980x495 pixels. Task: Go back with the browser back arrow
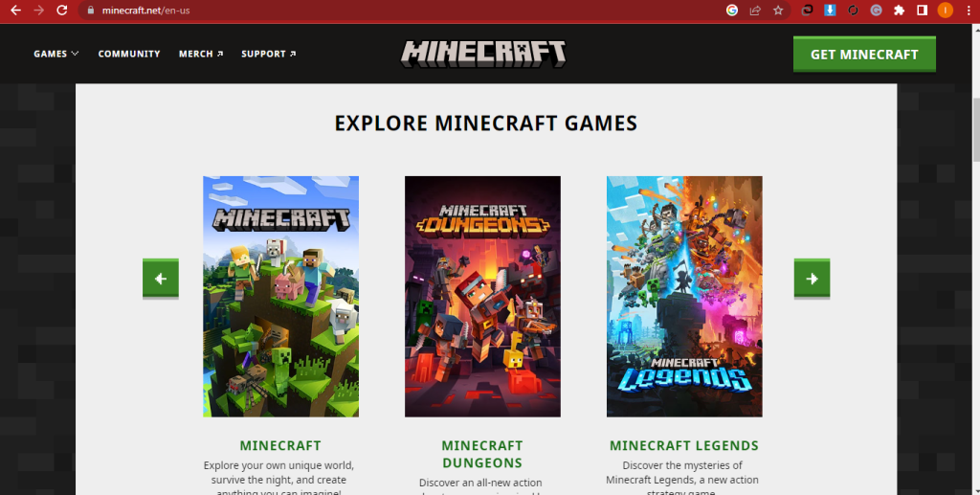15,10
